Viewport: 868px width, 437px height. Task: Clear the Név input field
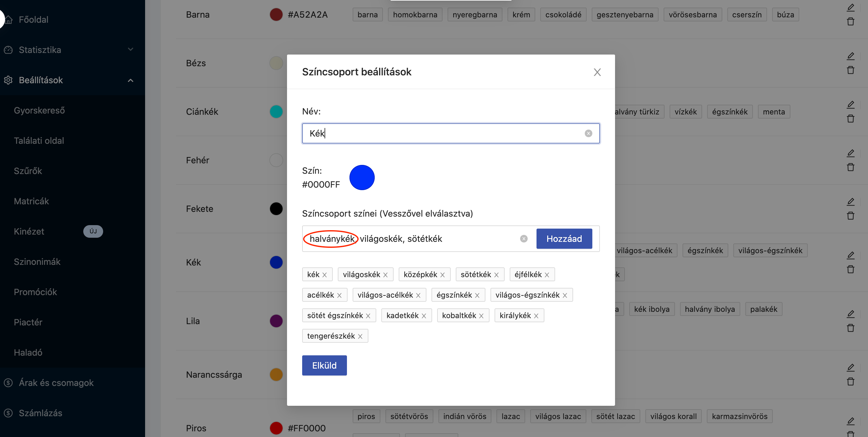(588, 133)
